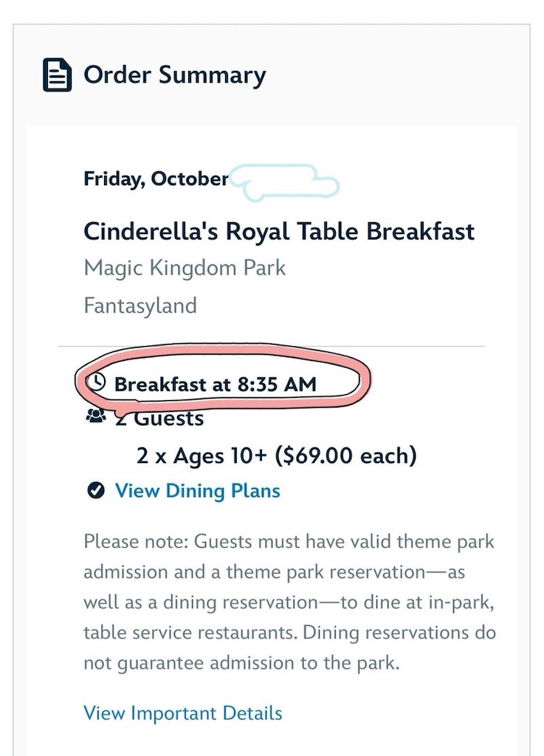544x756 pixels.
Task: Click the Fantasyland location text
Action: [140, 305]
